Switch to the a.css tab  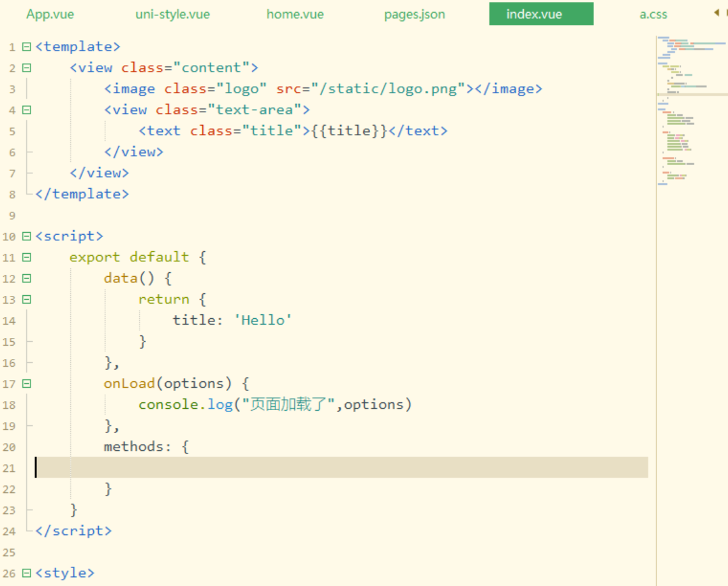(x=653, y=14)
